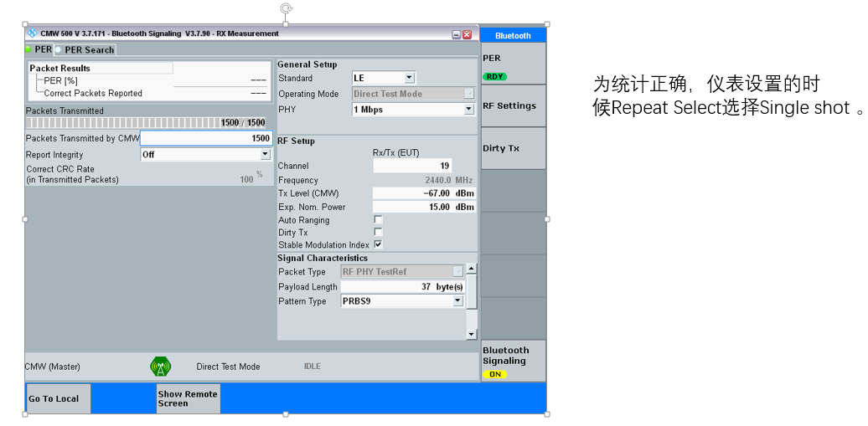Image resolution: width=868 pixels, height=426 pixels.
Task: Click the RF Setup heading
Action: [296, 141]
